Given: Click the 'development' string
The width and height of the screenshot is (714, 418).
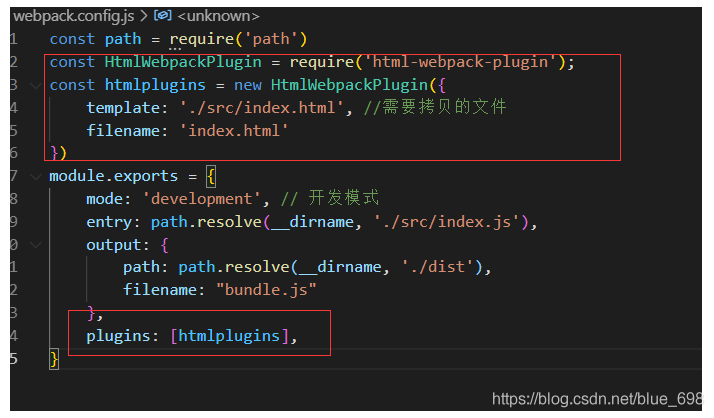Looking at the screenshot, I should click(x=202, y=199).
